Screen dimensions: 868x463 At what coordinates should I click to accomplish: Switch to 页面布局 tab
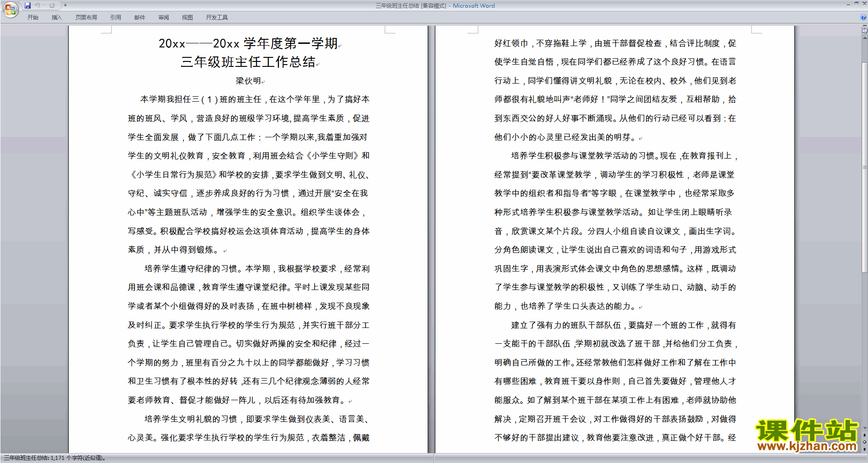click(86, 18)
